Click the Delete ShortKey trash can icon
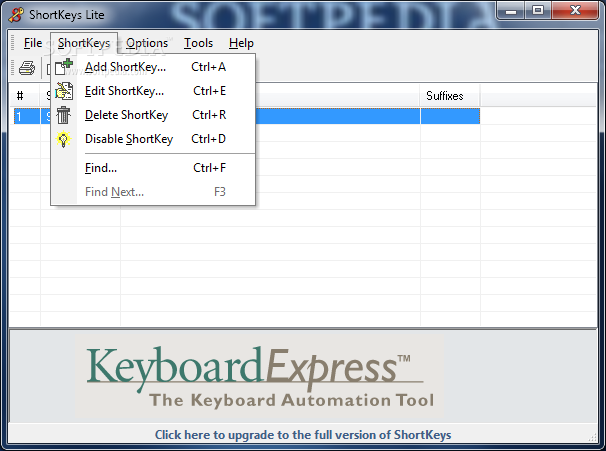The height and width of the screenshot is (451, 606). 63,115
